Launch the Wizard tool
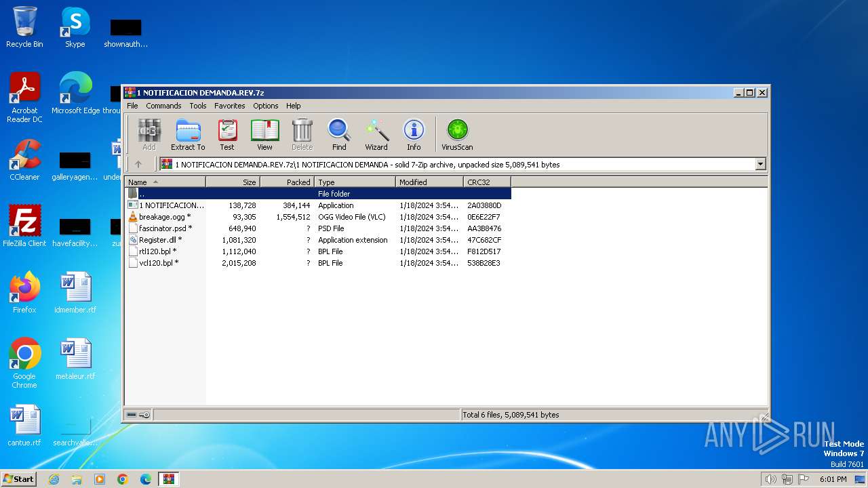868x488 pixels. (376, 134)
